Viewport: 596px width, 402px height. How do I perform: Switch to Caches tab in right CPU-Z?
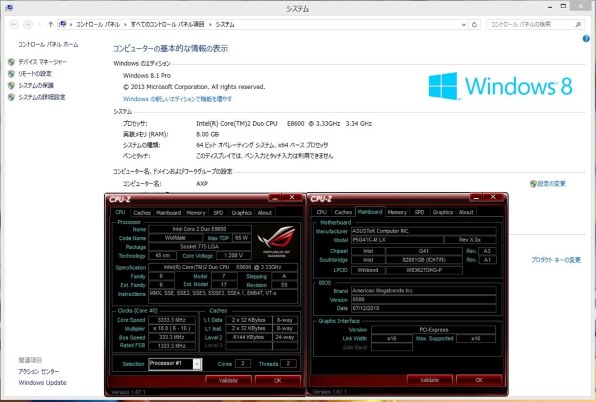343,212
